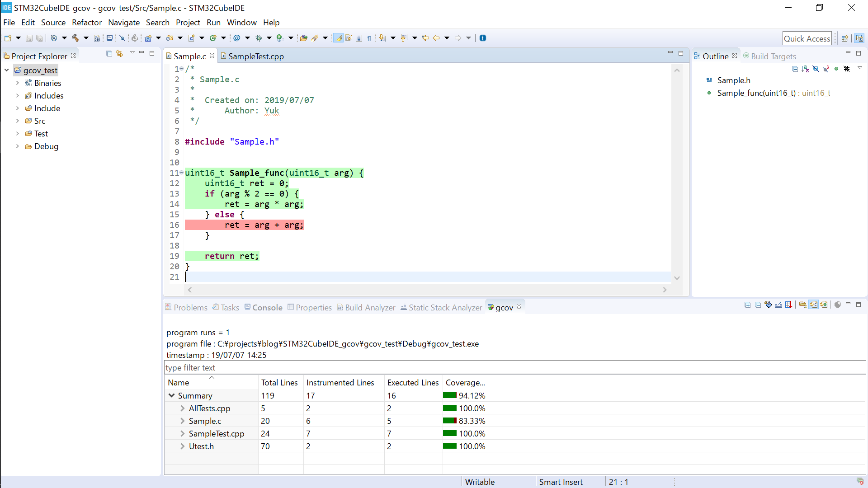This screenshot has height=488, width=868.
Task: Toggle Show Whitespace Characters in the toolbar
Action: (369, 38)
